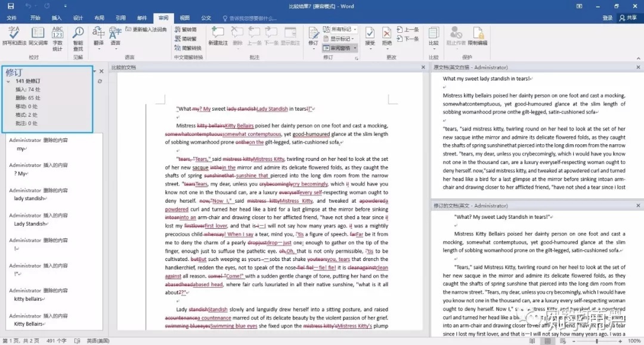Close the 比较的文档 pane
644x345 pixels.
pyautogui.click(x=423, y=67)
